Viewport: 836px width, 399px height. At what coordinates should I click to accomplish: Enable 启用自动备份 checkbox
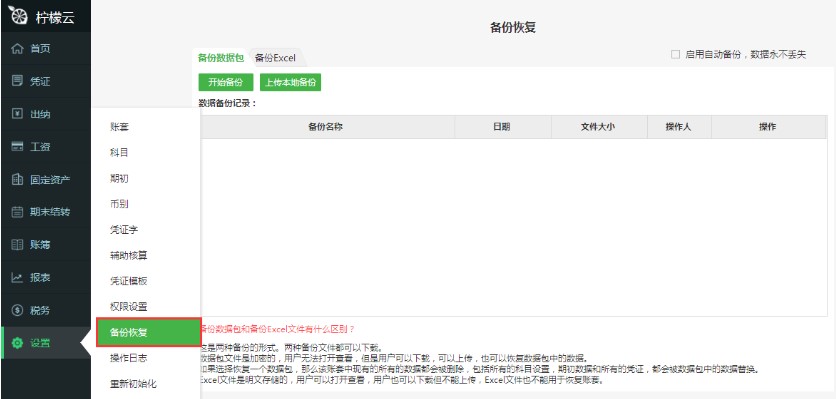676,54
